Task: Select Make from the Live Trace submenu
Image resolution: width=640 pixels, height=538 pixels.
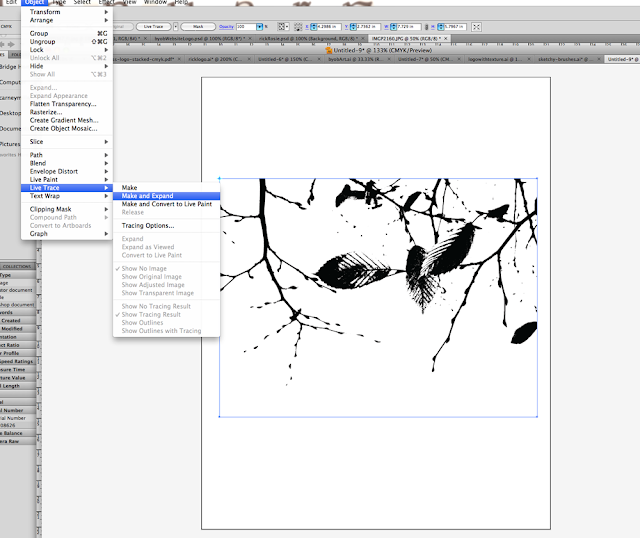Action: coord(130,188)
